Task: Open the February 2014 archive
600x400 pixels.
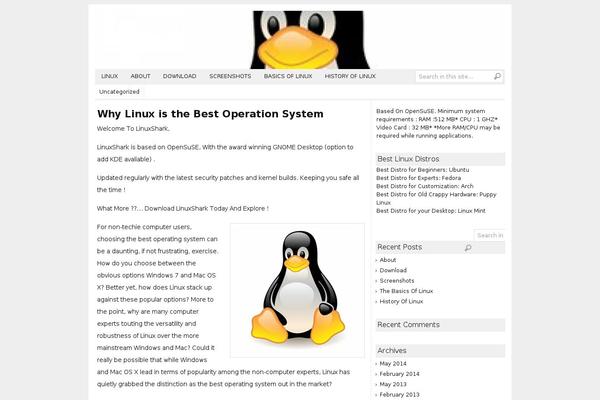Action: 399,374
